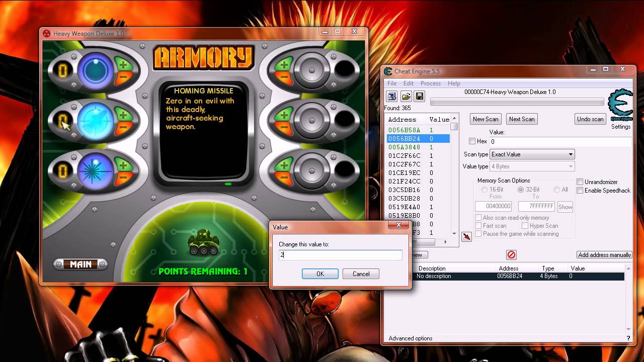
Task: Select the top-left blue orb weapon icon
Action: tap(95, 71)
